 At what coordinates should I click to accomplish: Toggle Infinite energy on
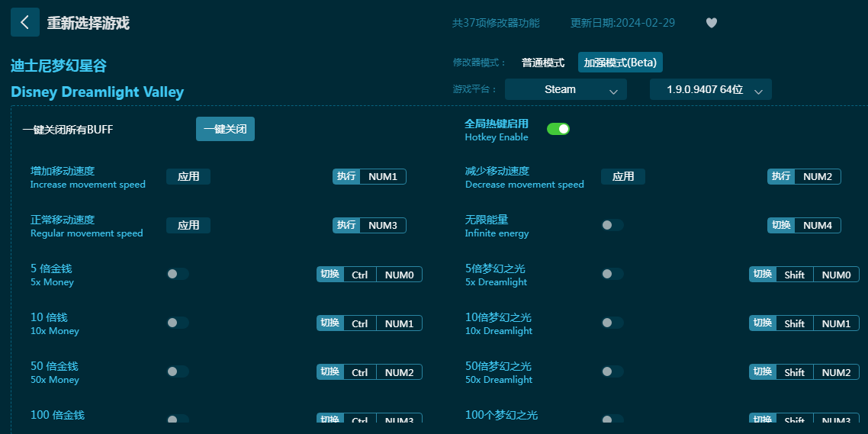point(612,225)
